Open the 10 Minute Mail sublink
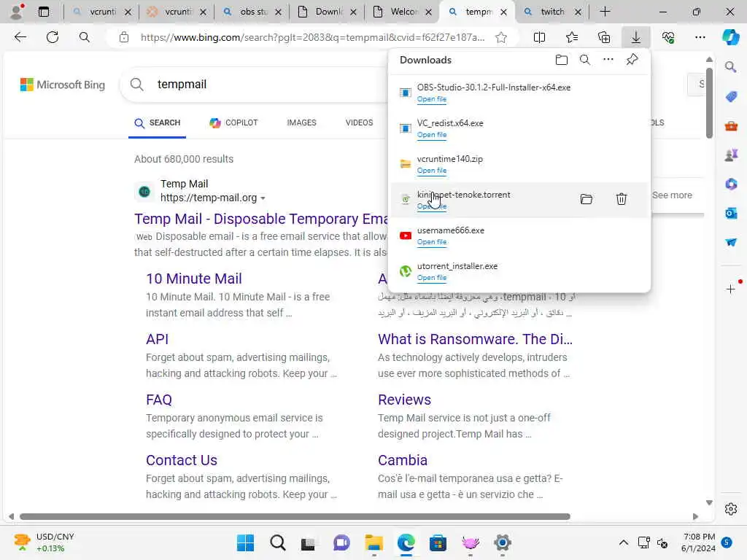This screenshot has width=747, height=560. click(x=194, y=279)
